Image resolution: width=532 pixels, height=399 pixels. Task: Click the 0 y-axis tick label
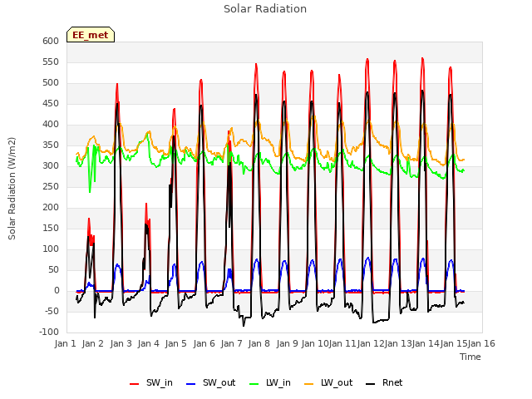pos(57,290)
